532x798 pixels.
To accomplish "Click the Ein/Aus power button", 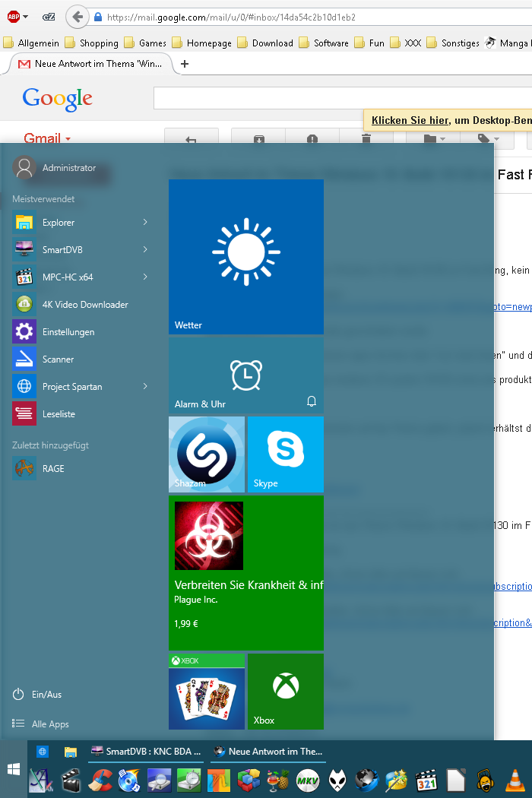I will (x=37, y=694).
